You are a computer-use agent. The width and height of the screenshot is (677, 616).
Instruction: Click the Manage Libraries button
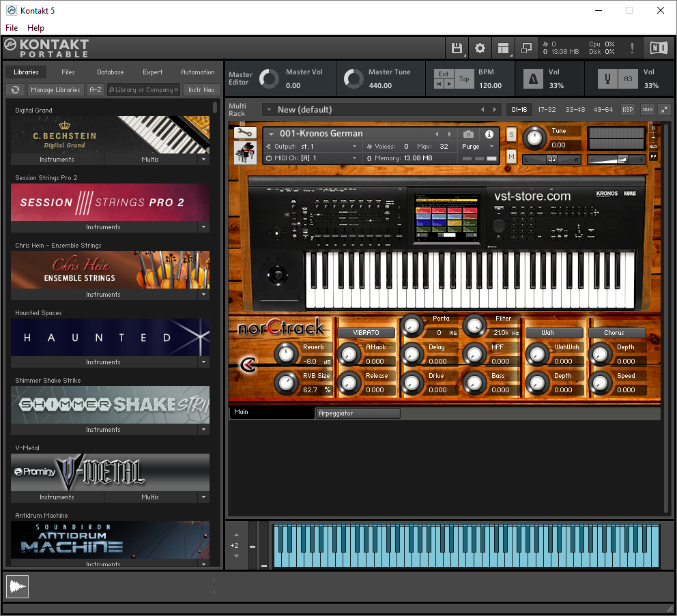click(x=56, y=90)
